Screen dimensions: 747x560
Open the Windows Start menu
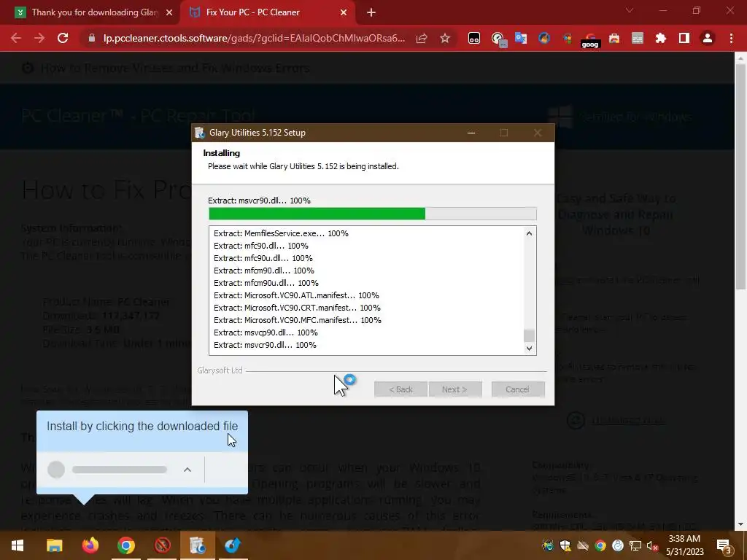coord(18,545)
